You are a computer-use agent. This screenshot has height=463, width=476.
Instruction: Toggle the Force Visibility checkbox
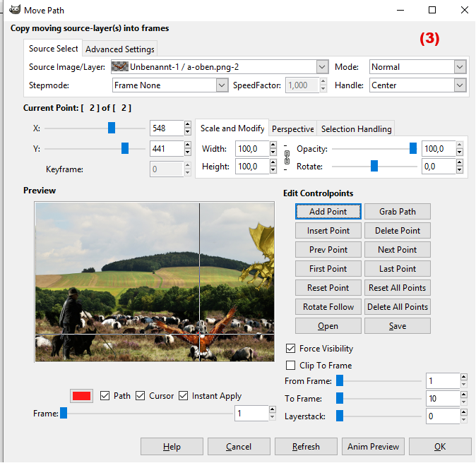(x=290, y=349)
